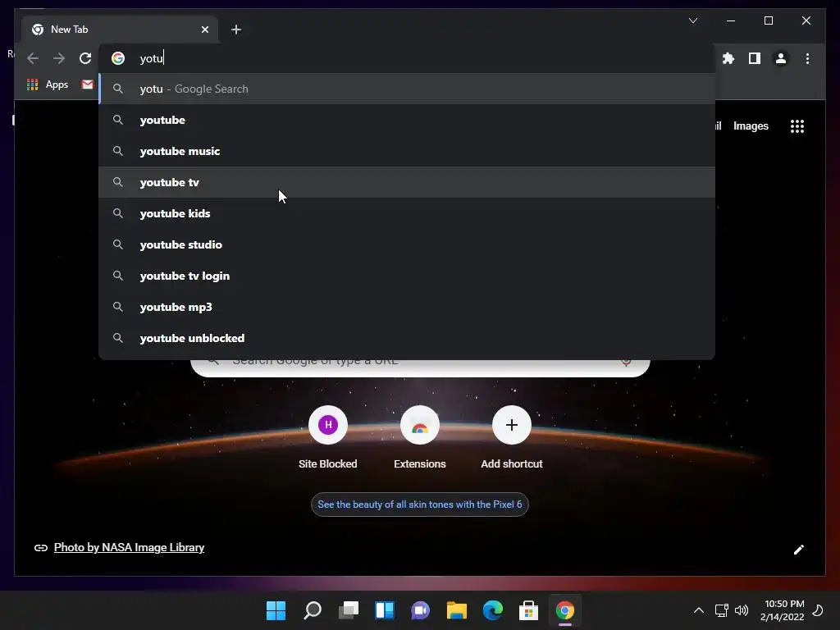Image resolution: width=840 pixels, height=630 pixels.
Task: Click the Chrome back navigation arrow
Action: click(x=33, y=58)
